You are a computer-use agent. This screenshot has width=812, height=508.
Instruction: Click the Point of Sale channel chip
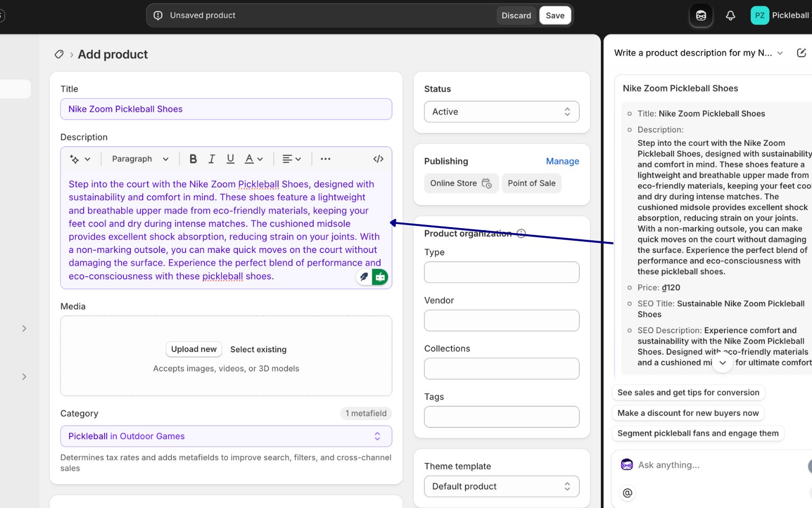(x=531, y=183)
